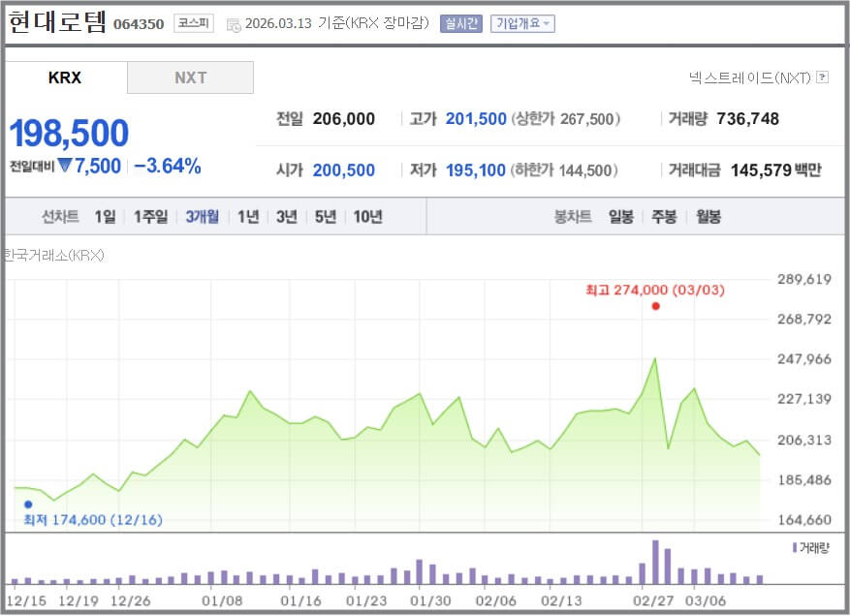The height and width of the screenshot is (616, 850).
Task: Click the 봉차트 label
Action: click(x=573, y=217)
